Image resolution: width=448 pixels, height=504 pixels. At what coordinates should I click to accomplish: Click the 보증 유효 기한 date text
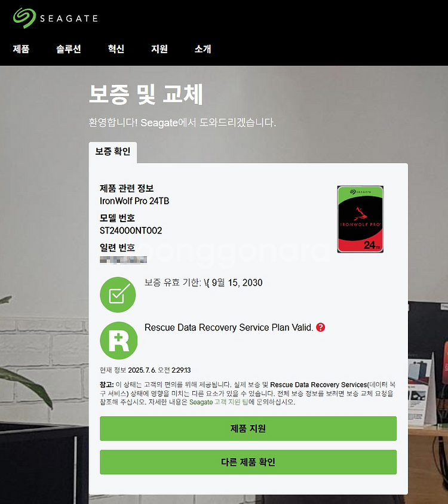204,282
